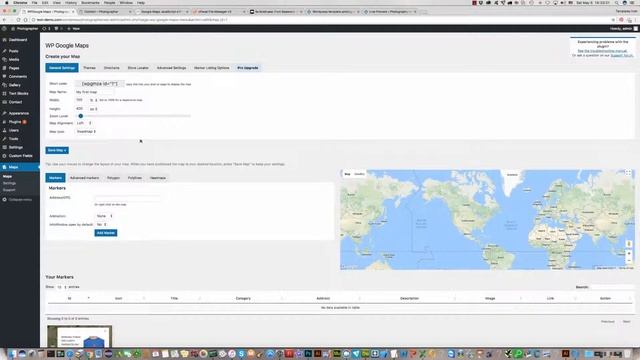640x360 pixels.
Task: Open Contact in the sidebar
Action: click(x=16, y=102)
